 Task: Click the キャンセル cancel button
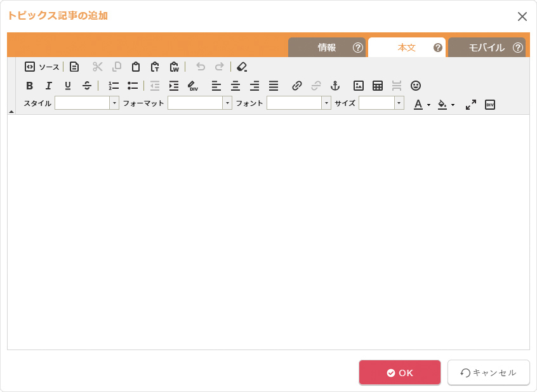(488, 373)
